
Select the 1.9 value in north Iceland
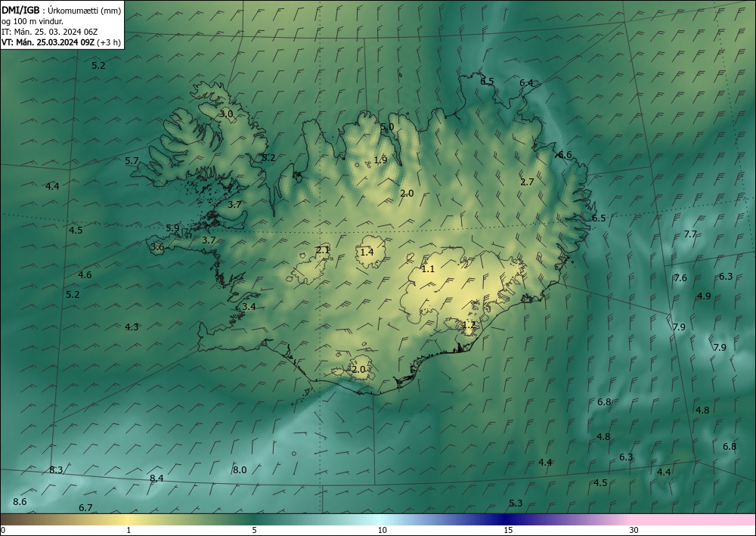[x=380, y=160]
